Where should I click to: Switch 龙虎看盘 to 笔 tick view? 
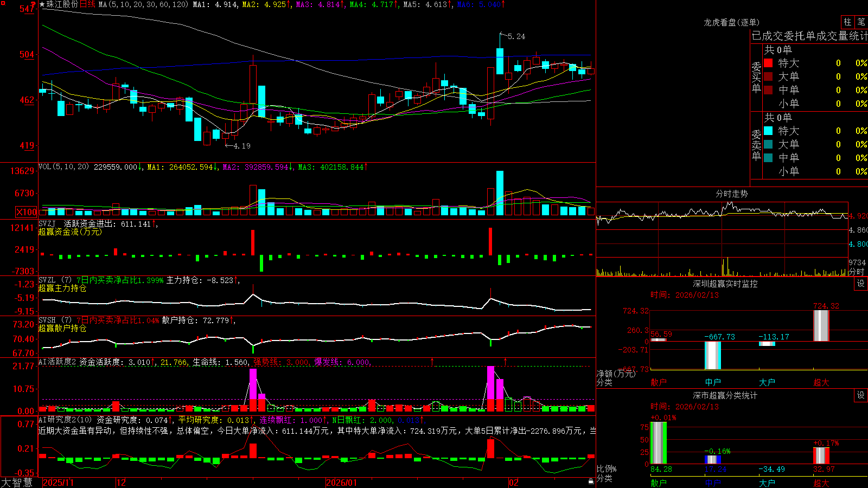tap(861, 22)
